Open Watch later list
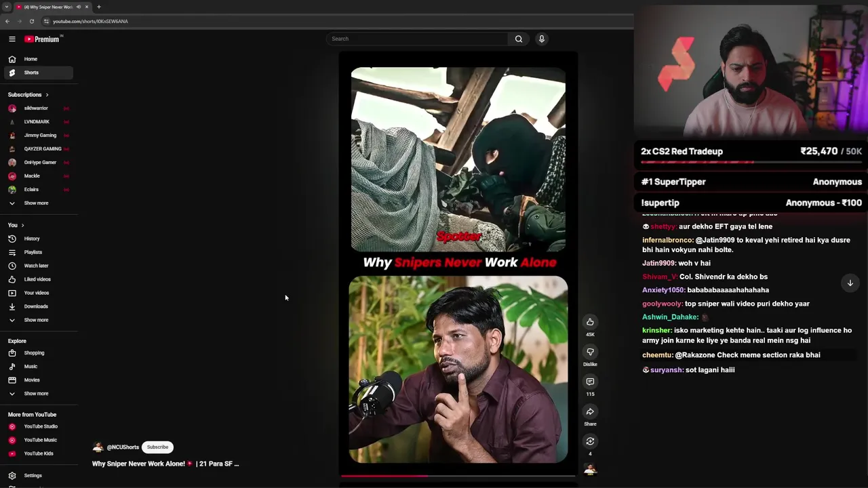 (x=39, y=266)
